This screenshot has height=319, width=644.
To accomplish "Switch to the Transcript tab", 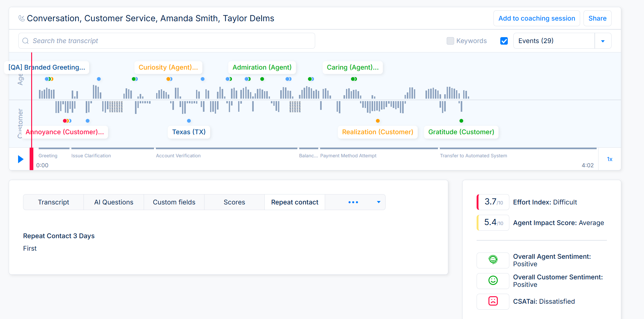I will 54,202.
